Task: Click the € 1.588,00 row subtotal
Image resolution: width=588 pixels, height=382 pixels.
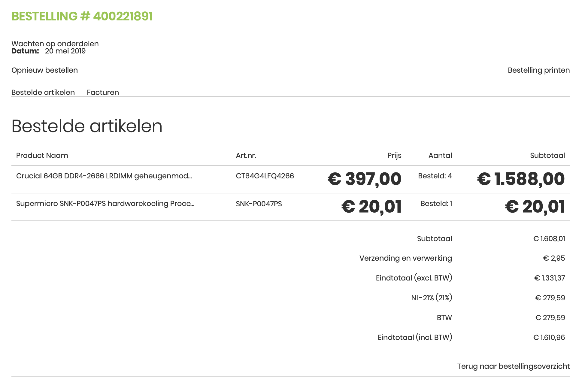Action: (x=521, y=179)
